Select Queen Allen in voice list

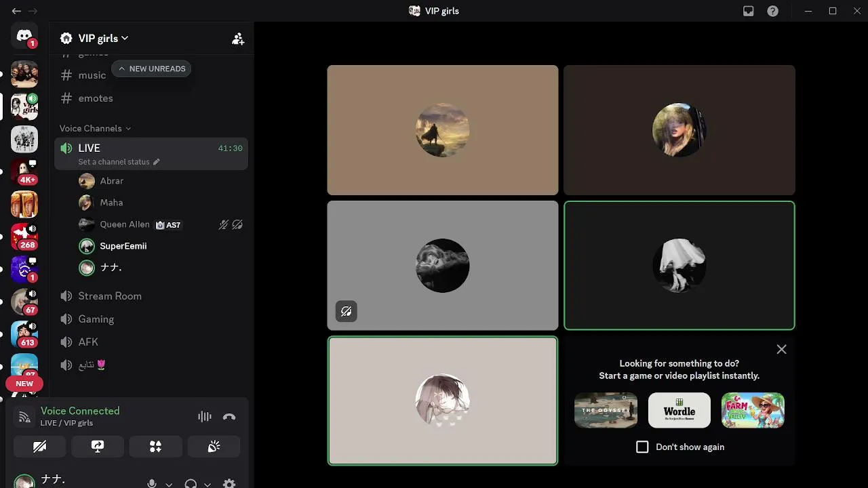coord(161,224)
